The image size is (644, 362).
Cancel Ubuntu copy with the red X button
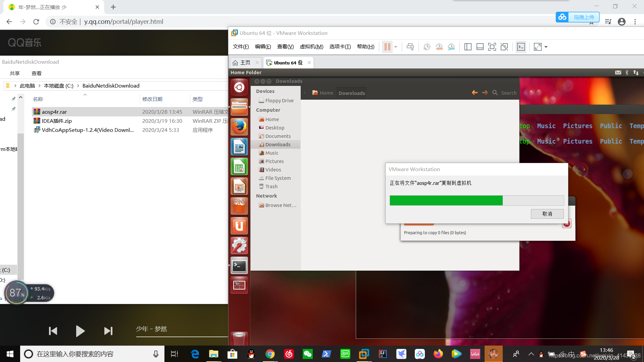[x=566, y=224]
